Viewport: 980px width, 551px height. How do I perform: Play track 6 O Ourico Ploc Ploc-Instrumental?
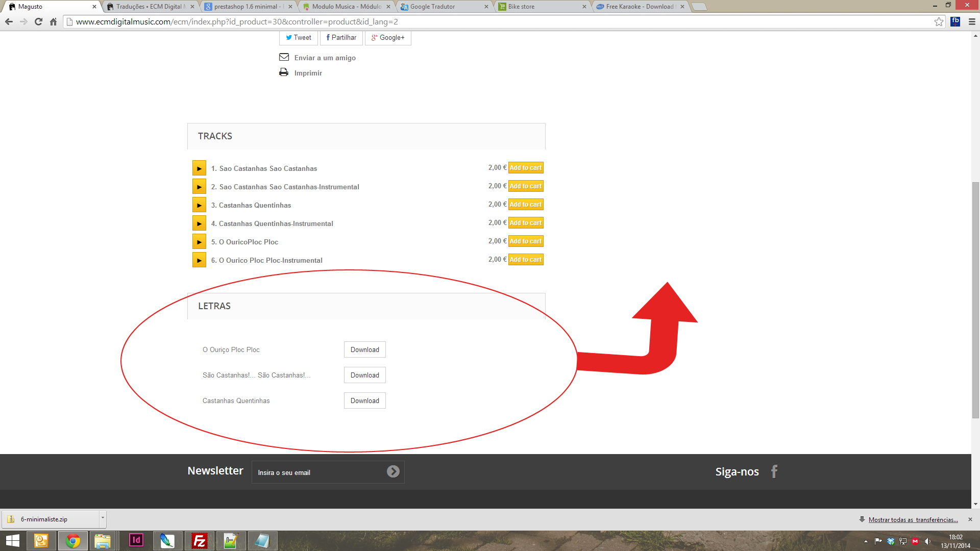pyautogui.click(x=199, y=260)
